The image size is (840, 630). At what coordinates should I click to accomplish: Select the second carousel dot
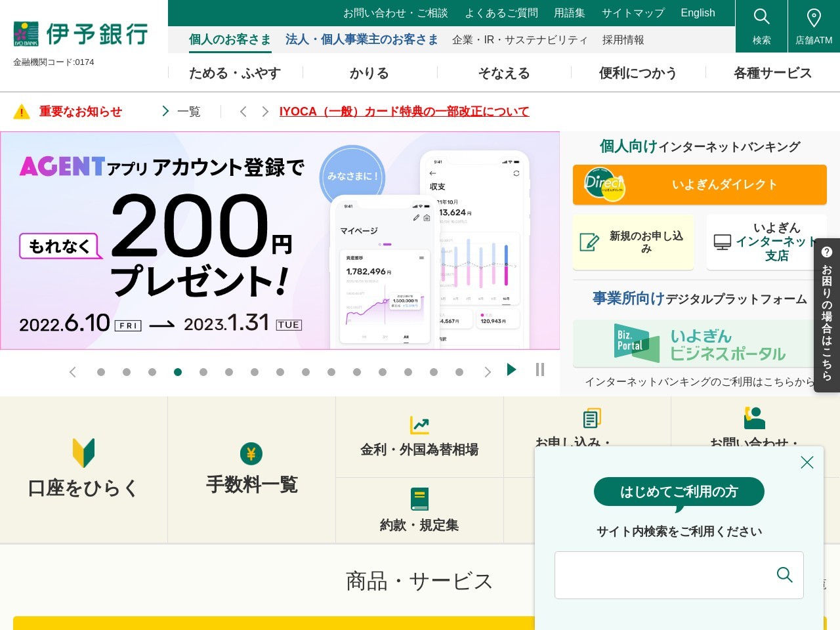click(x=127, y=372)
